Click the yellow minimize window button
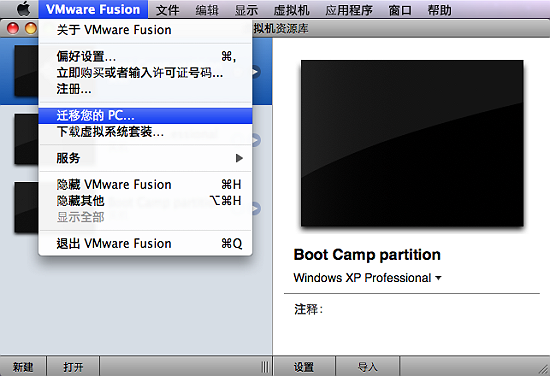The height and width of the screenshot is (376, 550). point(31,28)
